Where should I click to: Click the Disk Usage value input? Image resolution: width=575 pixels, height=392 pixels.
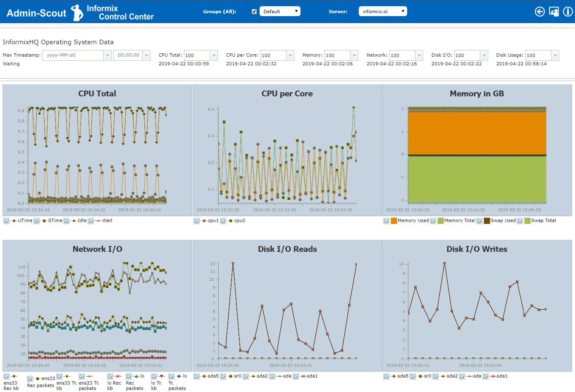[x=538, y=55]
